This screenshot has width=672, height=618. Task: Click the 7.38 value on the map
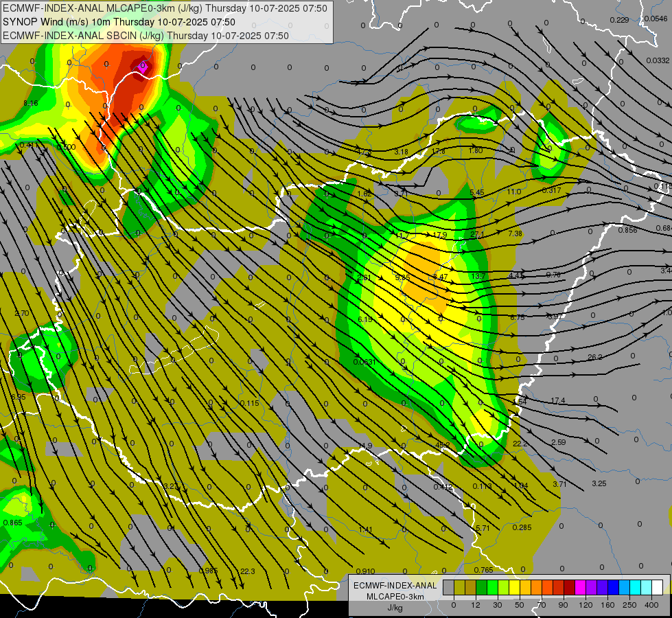coord(515,233)
